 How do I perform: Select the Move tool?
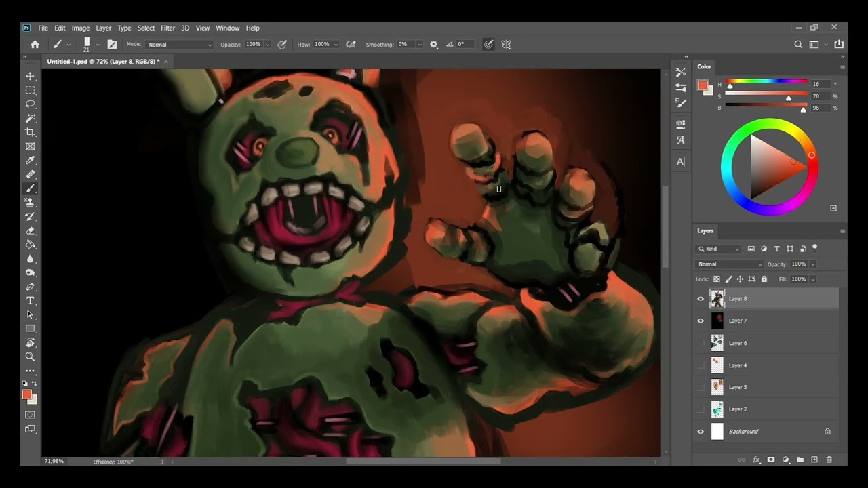pos(31,76)
